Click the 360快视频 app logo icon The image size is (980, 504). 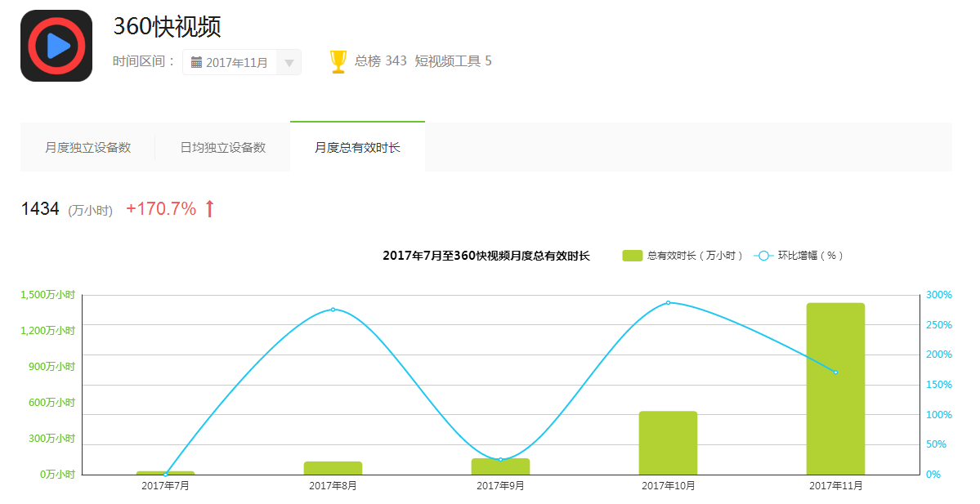[x=56, y=46]
